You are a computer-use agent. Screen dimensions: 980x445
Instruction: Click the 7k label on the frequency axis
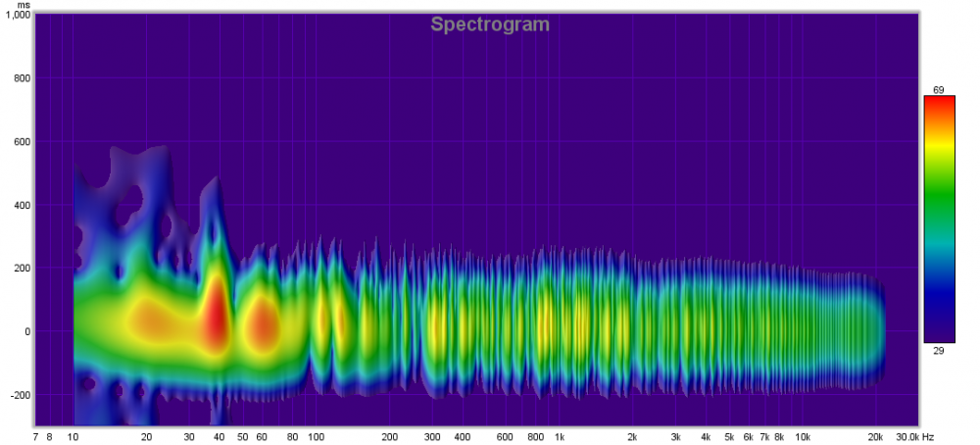(x=764, y=437)
